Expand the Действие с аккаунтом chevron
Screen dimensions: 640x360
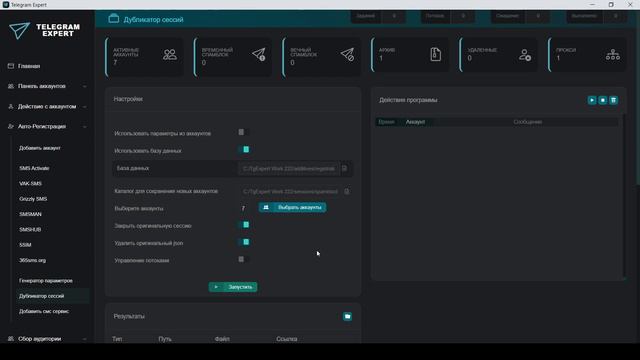(84, 107)
